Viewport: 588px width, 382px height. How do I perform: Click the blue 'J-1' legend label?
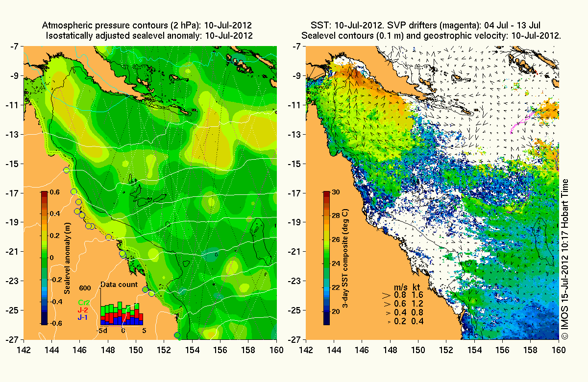83,317
